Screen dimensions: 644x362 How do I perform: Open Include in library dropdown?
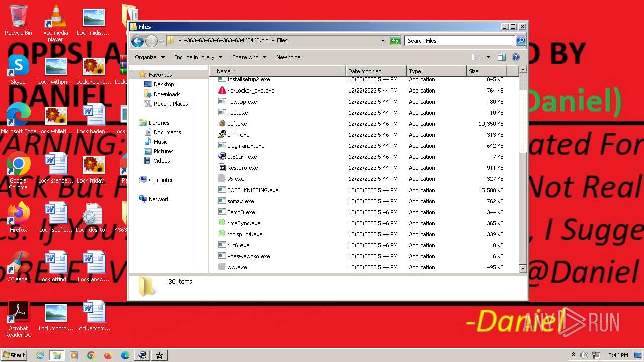198,57
